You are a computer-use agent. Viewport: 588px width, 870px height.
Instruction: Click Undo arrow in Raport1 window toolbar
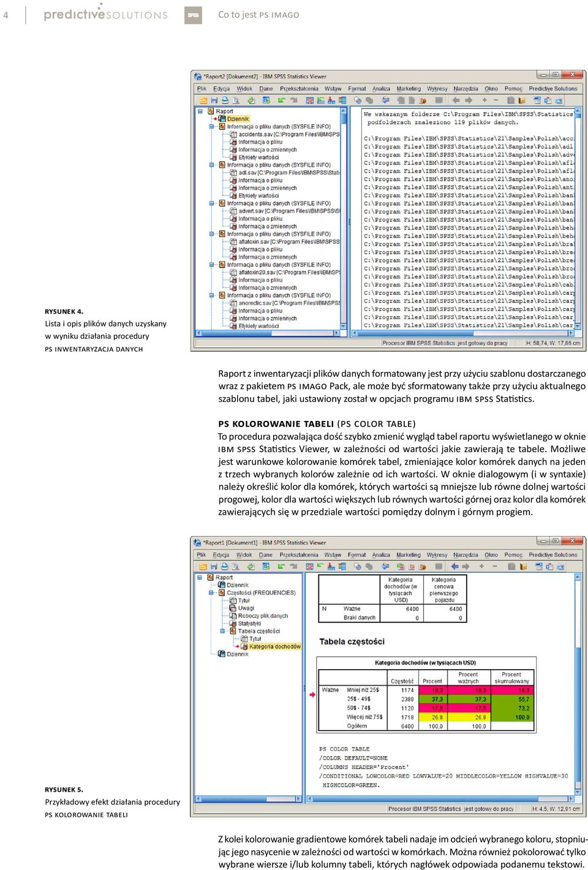click(x=281, y=566)
